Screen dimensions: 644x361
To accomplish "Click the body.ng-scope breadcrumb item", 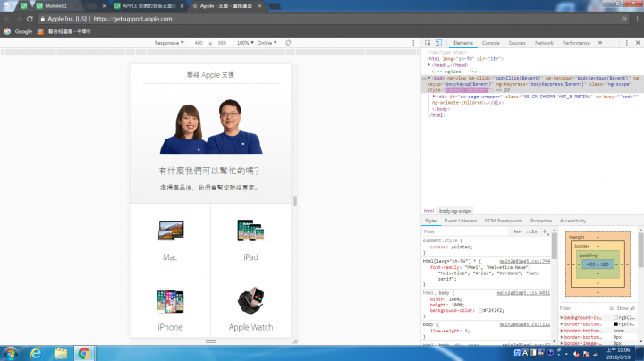I will point(455,211).
